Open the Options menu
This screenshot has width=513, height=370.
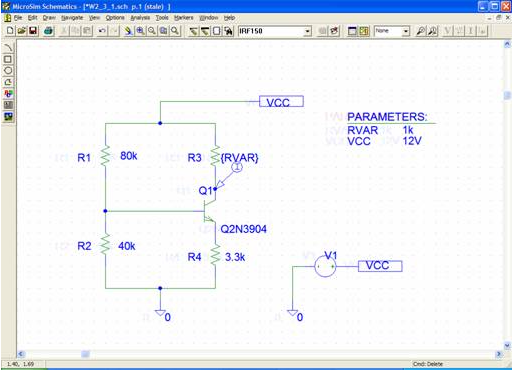[115, 18]
